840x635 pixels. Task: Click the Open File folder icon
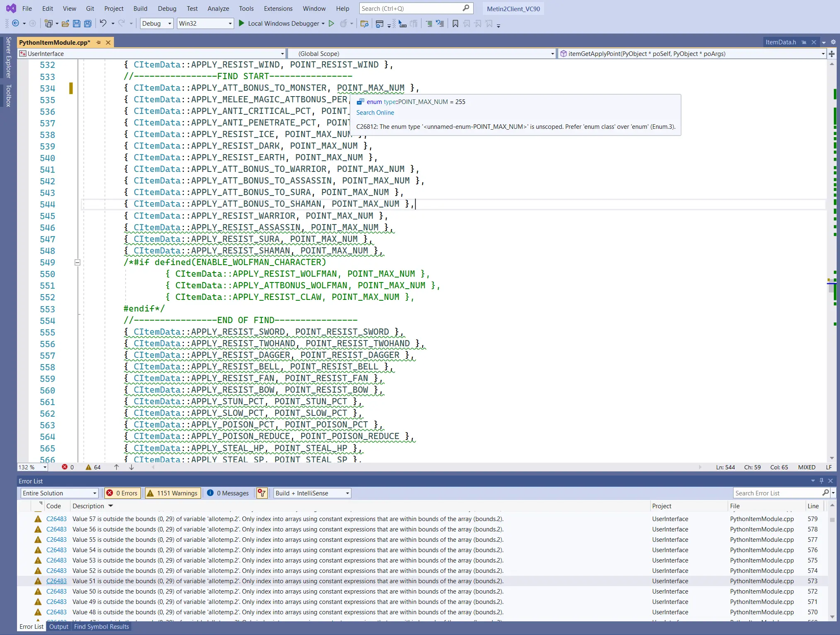pyautogui.click(x=65, y=24)
